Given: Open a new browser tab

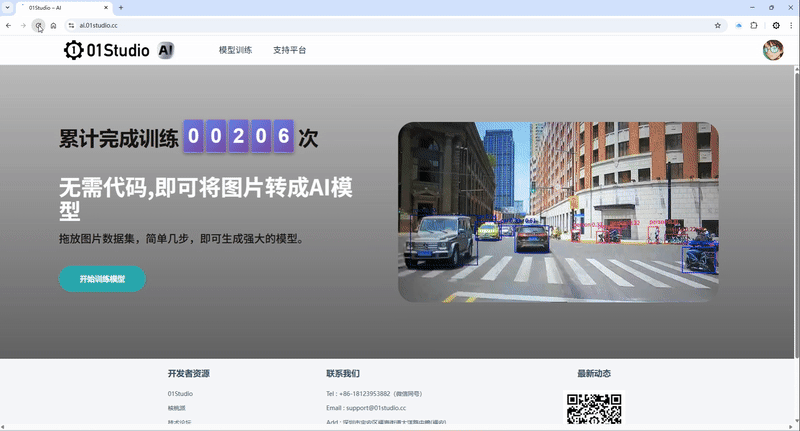Looking at the screenshot, I should point(121,7).
